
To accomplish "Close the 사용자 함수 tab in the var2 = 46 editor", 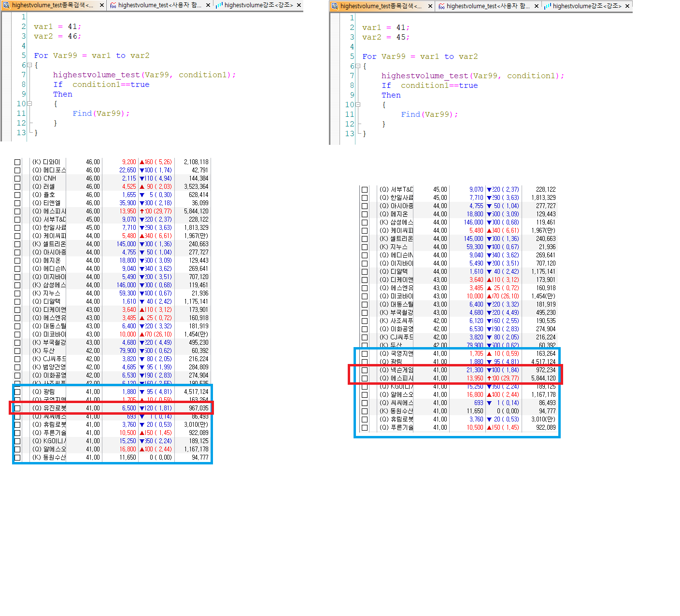I will coord(208,5).
